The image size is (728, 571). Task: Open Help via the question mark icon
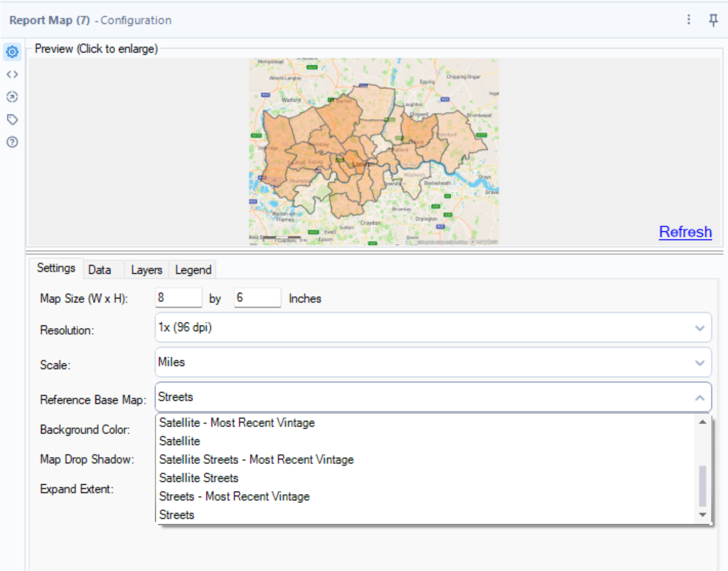(12, 141)
